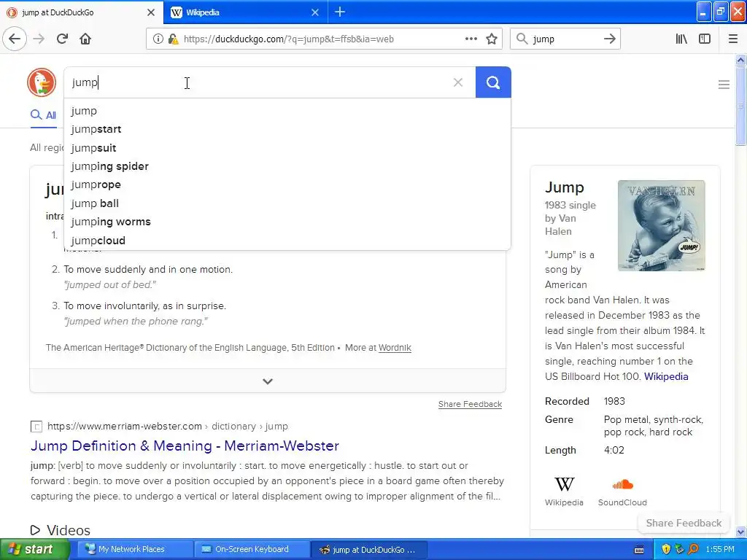Toggle the sidebar view icon
The image size is (747, 560).
pyautogui.click(x=705, y=39)
